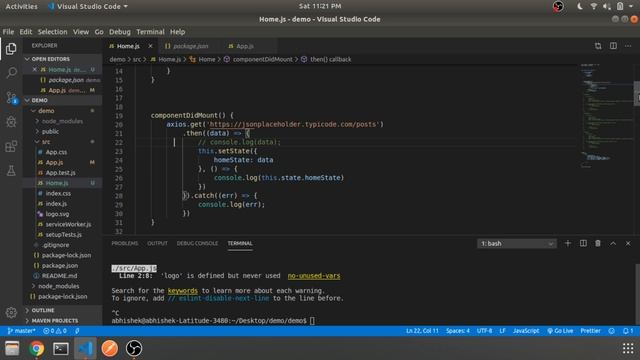This screenshot has width=640, height=360.
Task: Click Activities in the top bar
Action: click(x=21, y=6)
